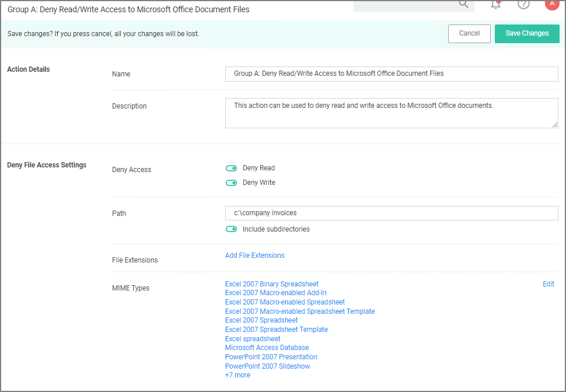Viewport: 566px width, 392px height.
Task: Click the Add File Extensions link
Action: (255, 256)
